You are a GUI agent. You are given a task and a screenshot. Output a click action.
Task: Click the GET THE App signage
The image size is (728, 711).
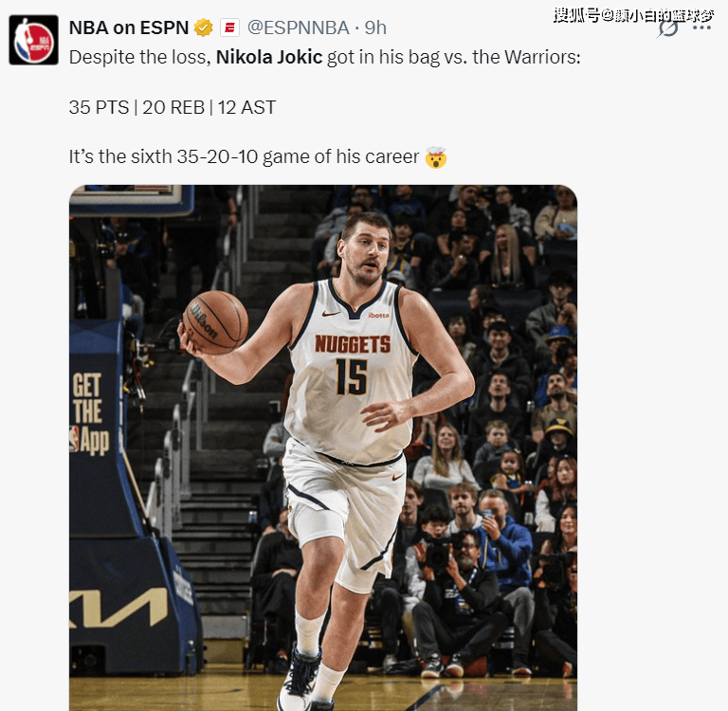coord(90,413)
